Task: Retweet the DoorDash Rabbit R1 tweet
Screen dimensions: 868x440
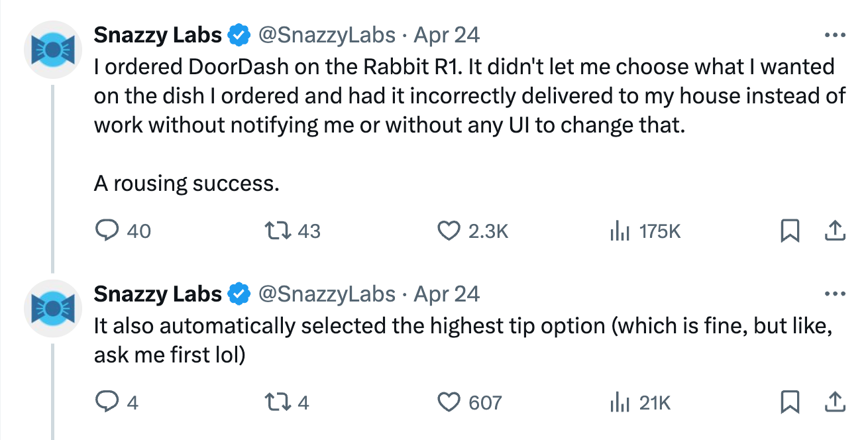Action: click(292, 231)
